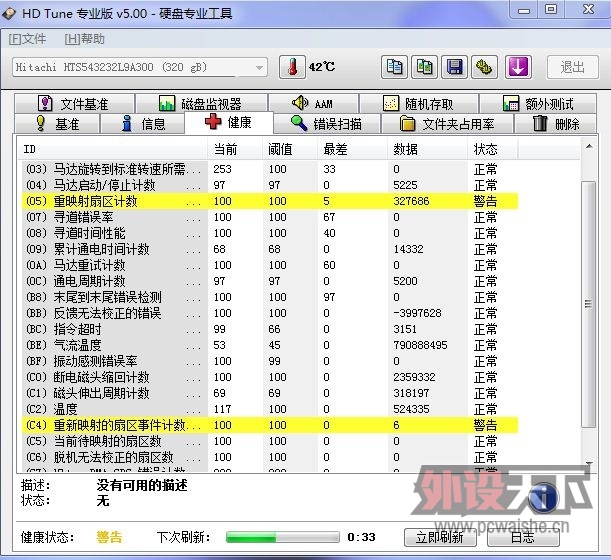The image size is (611, 560).
Task: Select the (BC) 指令超时 row
Action: point(268,329)
